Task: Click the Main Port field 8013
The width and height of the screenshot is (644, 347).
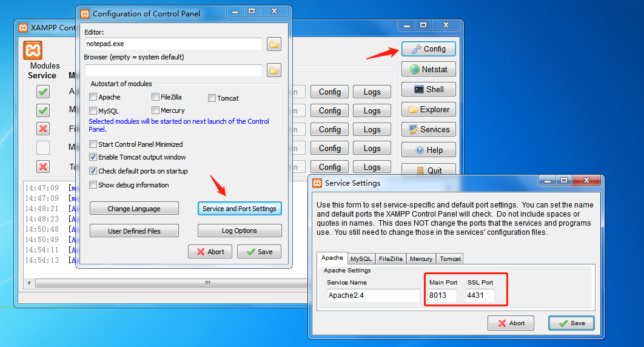Action: [x=442, y=295]
